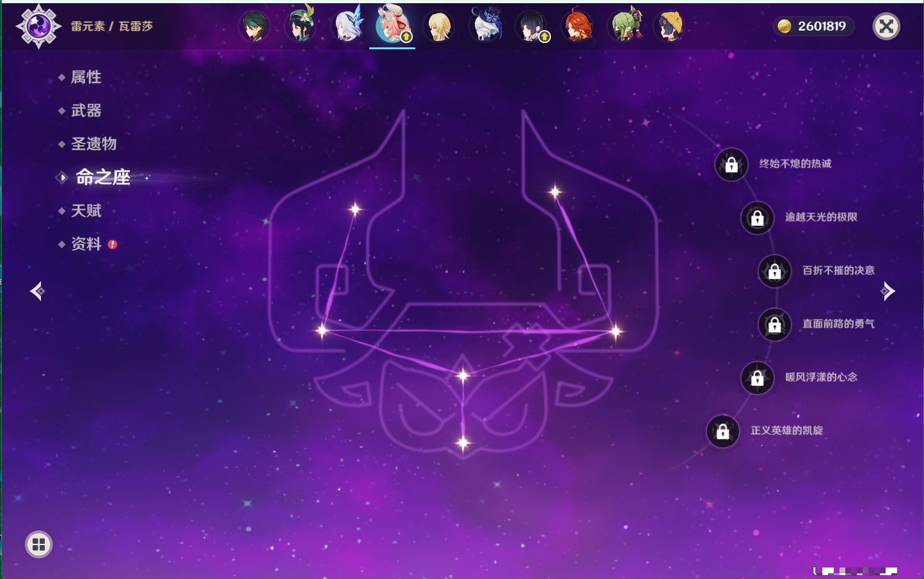
Task: Go to the 武器 weapon page
Action: pyautogui.click(x=86, y=111)
